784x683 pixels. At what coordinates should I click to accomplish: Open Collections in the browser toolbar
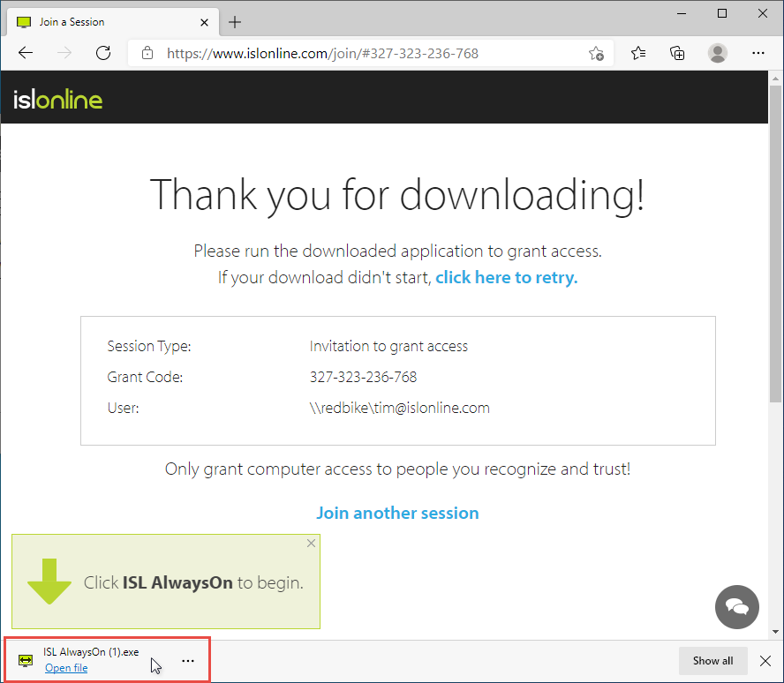pos(677,53)
